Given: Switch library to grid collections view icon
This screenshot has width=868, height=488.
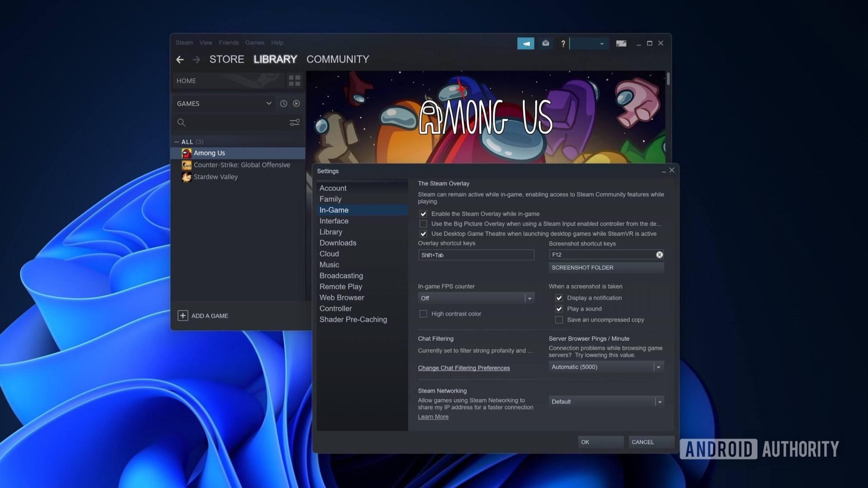Looking at the screenshot, I should (294, 81).
